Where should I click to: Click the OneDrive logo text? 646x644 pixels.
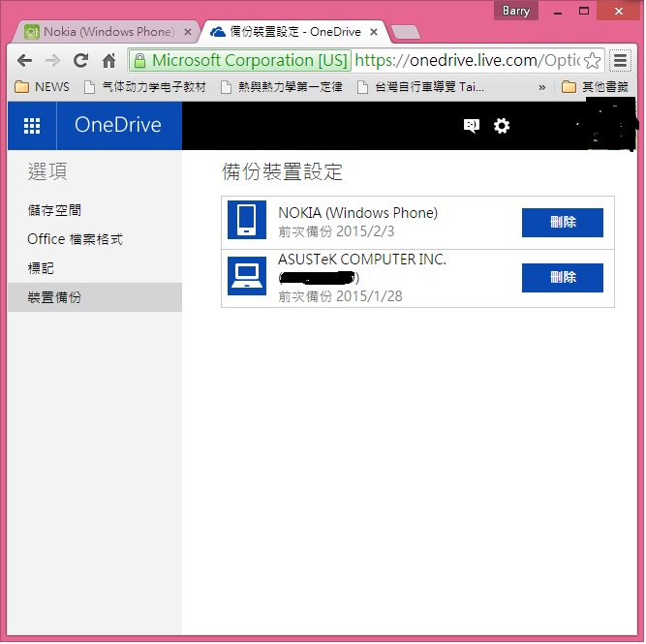click(118, 125)
